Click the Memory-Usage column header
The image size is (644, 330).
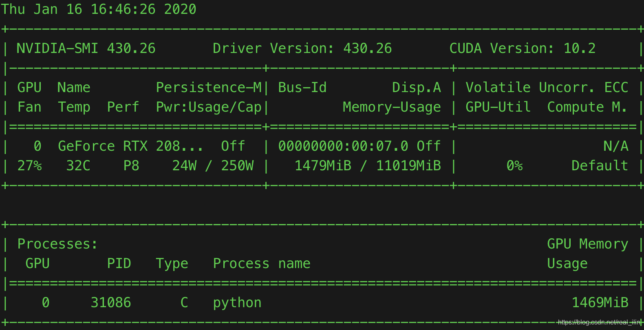[392, 107]
